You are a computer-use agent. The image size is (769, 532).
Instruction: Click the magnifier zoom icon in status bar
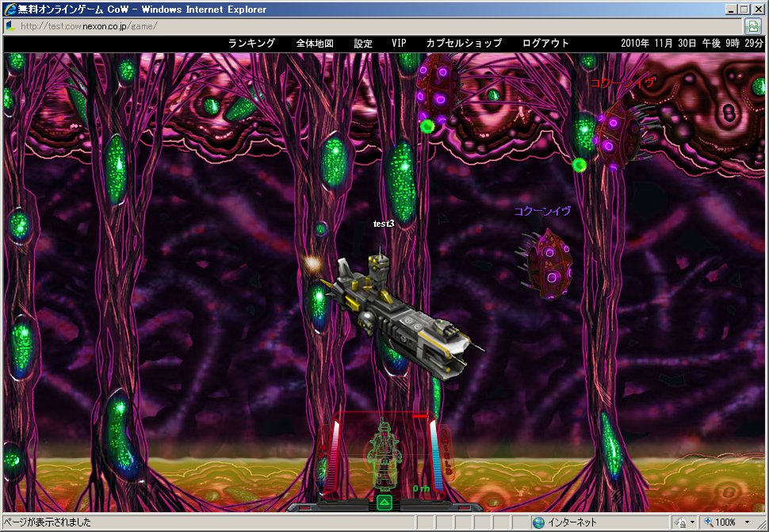coord(707,522)
